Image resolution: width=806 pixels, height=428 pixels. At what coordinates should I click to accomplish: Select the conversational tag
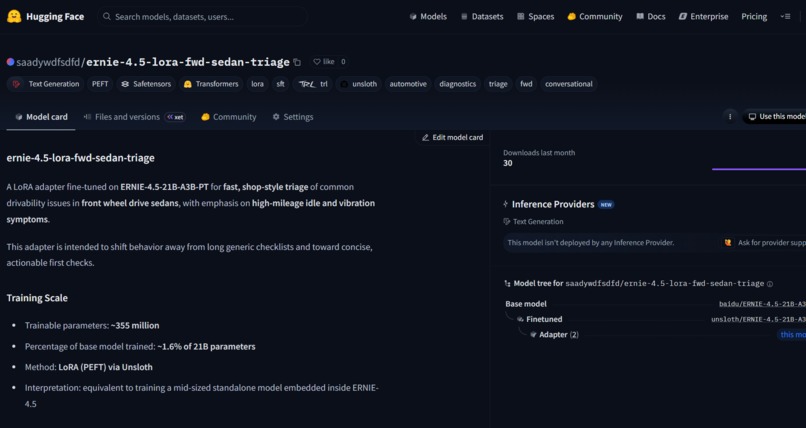coord(569,84)
